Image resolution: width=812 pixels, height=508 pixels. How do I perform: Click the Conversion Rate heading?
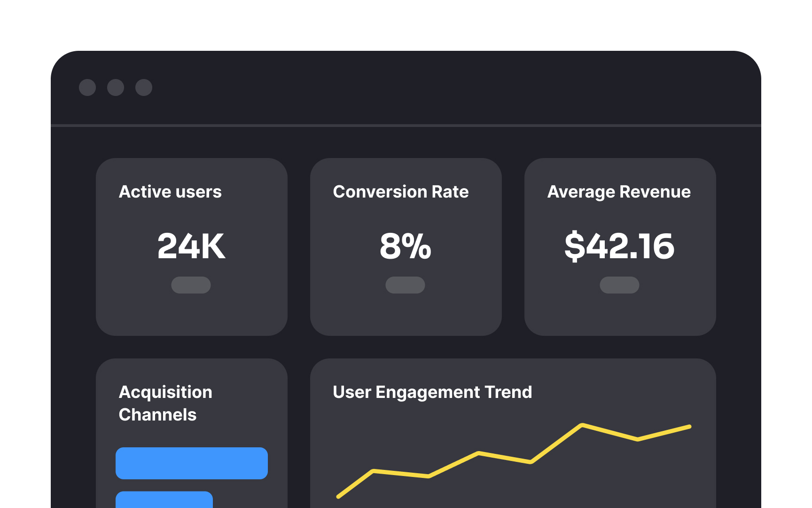click(400, 191)
